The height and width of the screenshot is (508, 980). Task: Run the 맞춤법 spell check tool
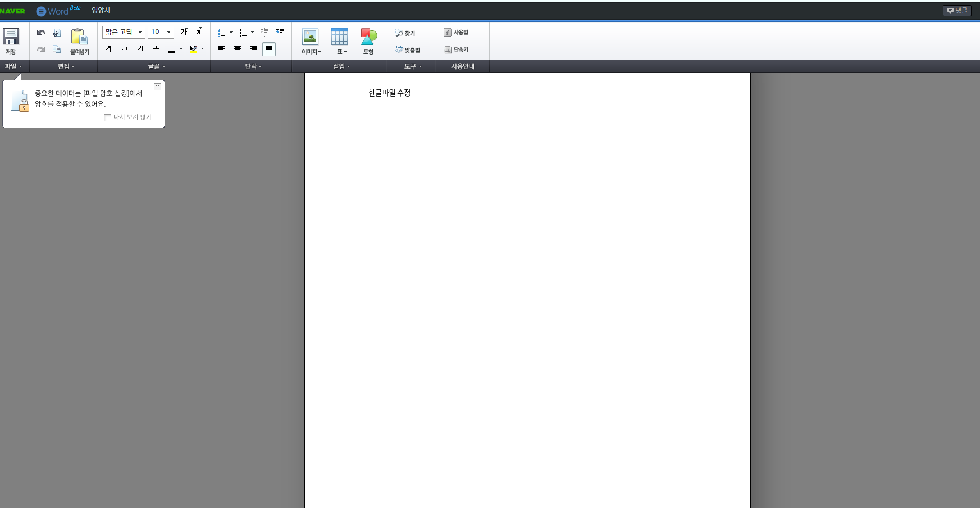(x=407, y=50)
